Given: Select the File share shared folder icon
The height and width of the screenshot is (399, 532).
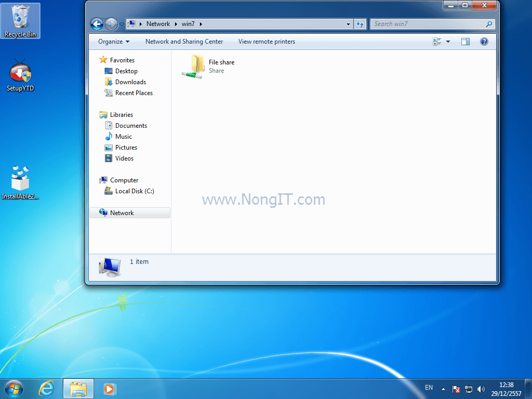Looking at the screenshot, I should pos(194,66).
